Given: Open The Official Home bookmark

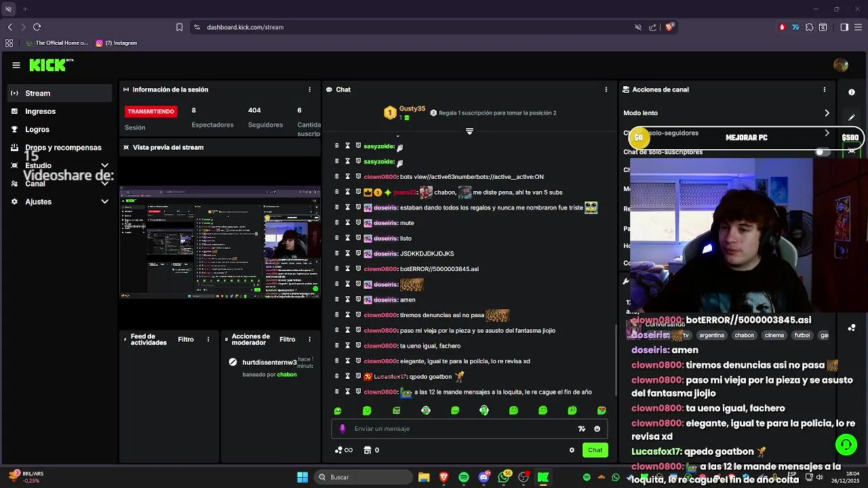Looking at the screenshot, I should click(x=57, y=43).
